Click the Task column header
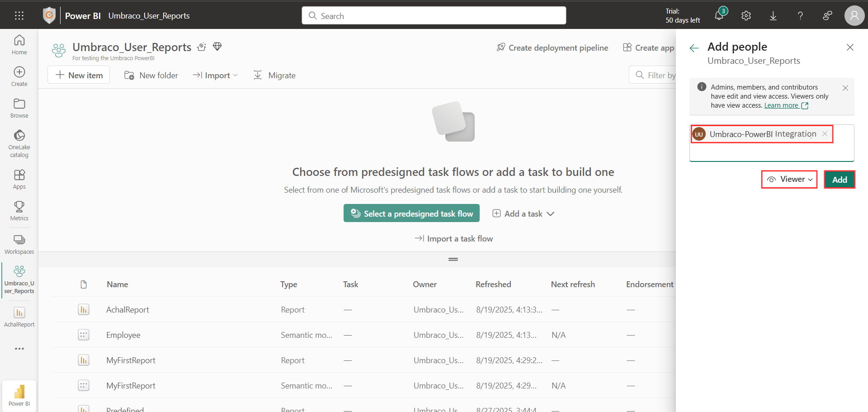Screen dimensions: 868x412 point(350,284)
